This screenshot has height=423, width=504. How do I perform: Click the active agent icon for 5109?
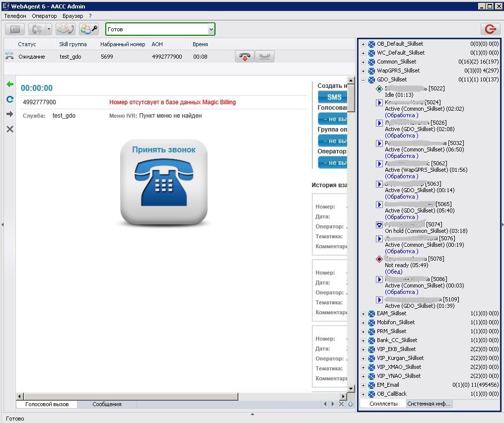click(379, 299)
